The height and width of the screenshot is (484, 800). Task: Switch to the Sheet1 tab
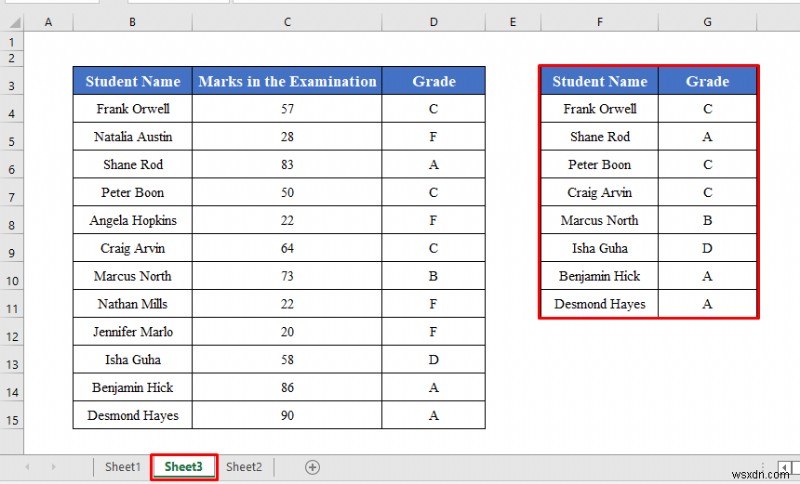[x=122, y=467]
